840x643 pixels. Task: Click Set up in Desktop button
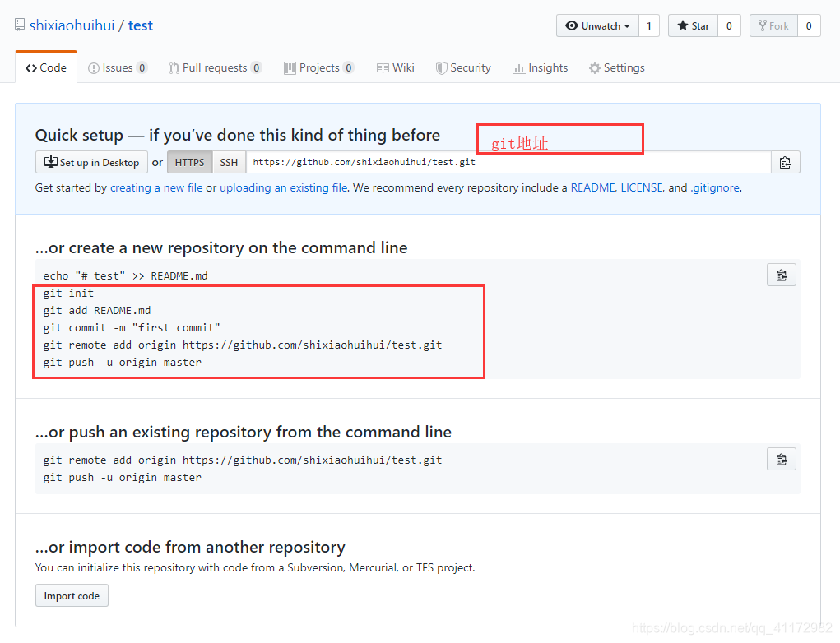[91, 162]
